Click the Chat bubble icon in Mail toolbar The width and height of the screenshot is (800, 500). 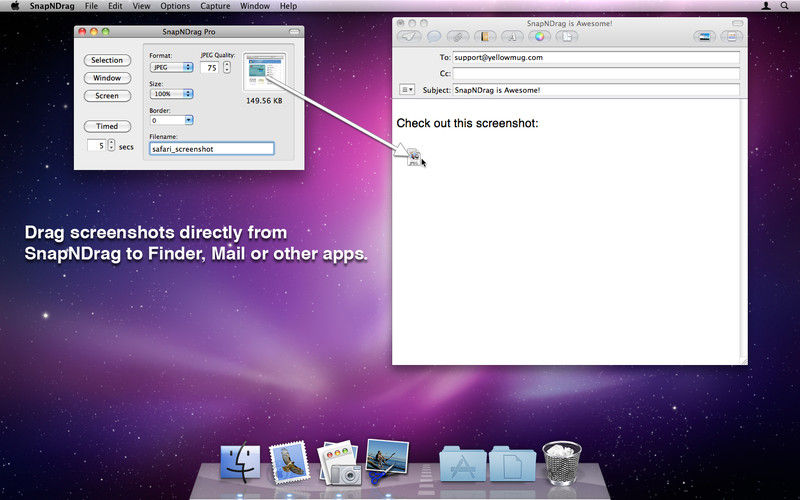pos(434,37)
